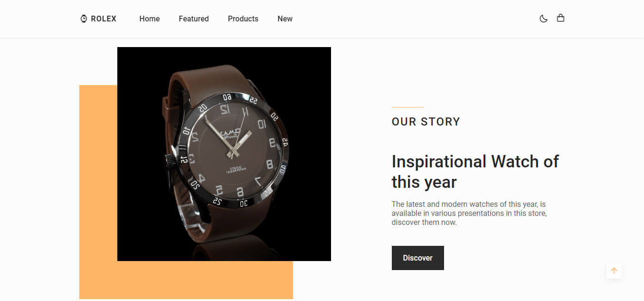Viewport: 644px width, 301px height.
Task: Click the ROLEX brand name text
Action: pos(104,19)
